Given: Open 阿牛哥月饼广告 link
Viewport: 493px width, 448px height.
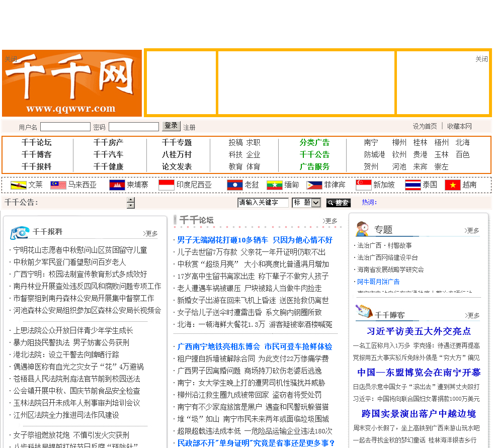Looking at the screenshot, I should click(x=378, y=282).
